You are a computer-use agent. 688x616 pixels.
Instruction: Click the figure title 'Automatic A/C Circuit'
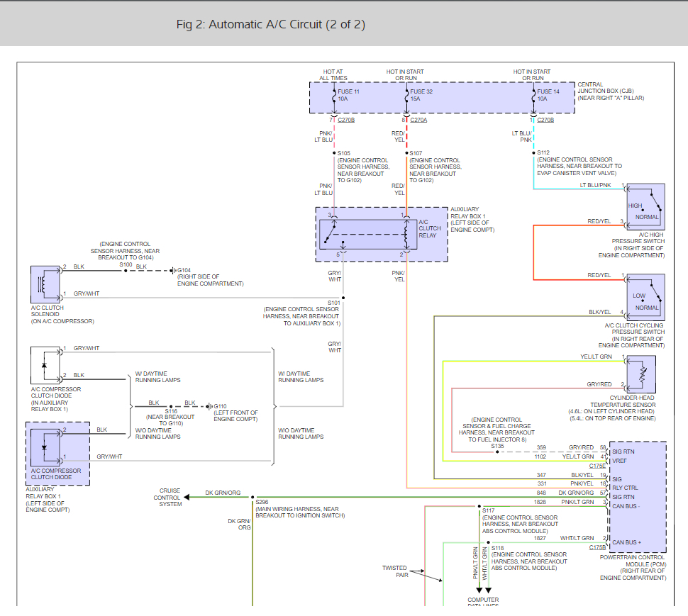coord(270,24)
